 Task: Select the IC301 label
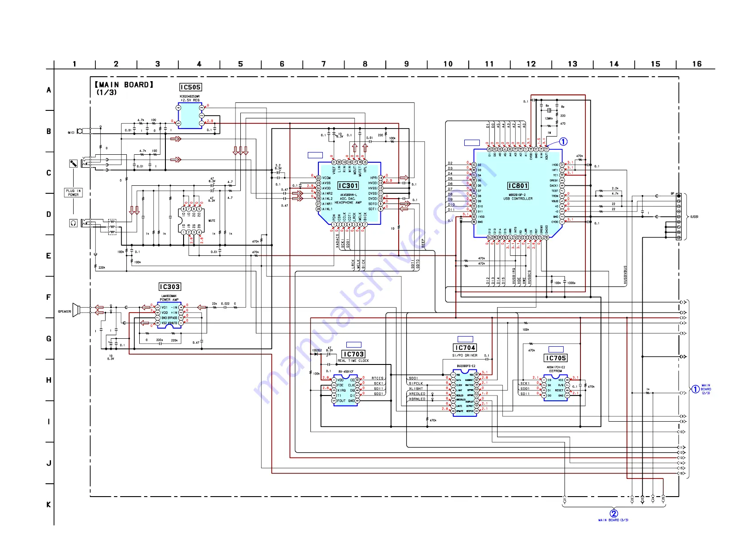pos(348,186)
